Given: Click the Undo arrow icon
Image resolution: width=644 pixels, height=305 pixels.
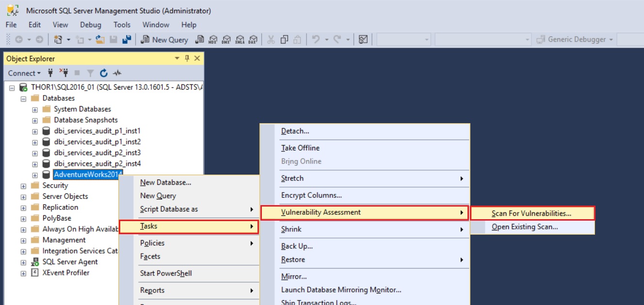Looking at the screenshot, I should [x=316, y=40].
